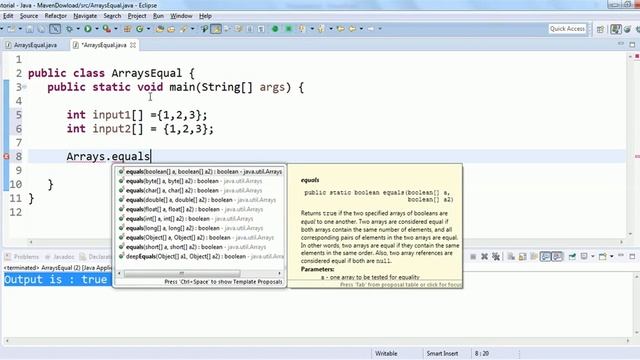The width and height of the screenshot is (640, 360).
Task: Select equals(float[] a, float[] a2) proposal
Action: pyautogui.click(x=200, y=209)
